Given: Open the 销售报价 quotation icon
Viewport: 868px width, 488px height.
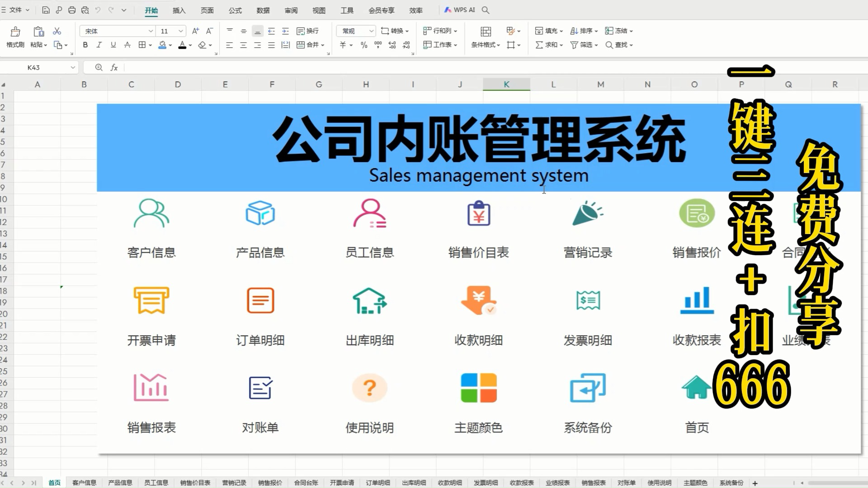Looking at the screenshot, I should click(697, 213).
